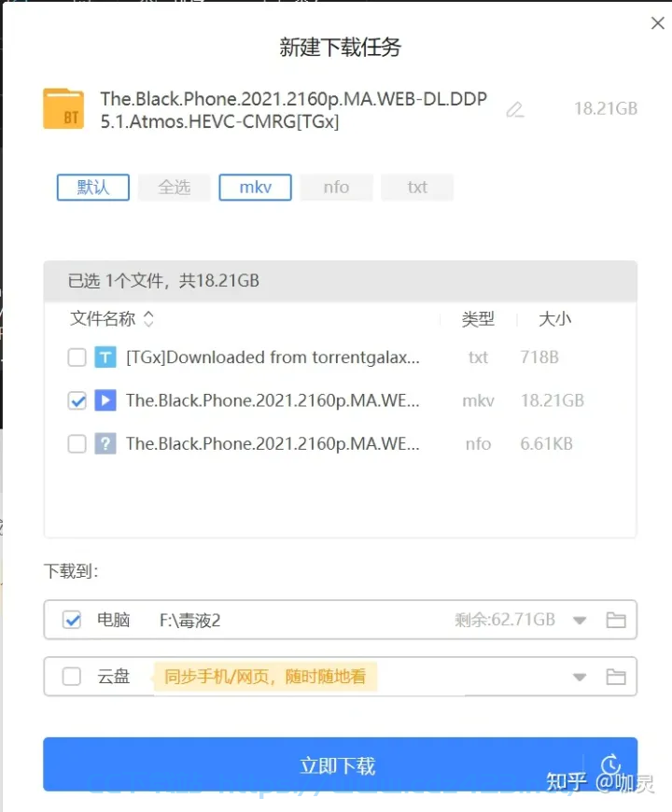Click the select all filter button
672x812 pixels.
175,187
